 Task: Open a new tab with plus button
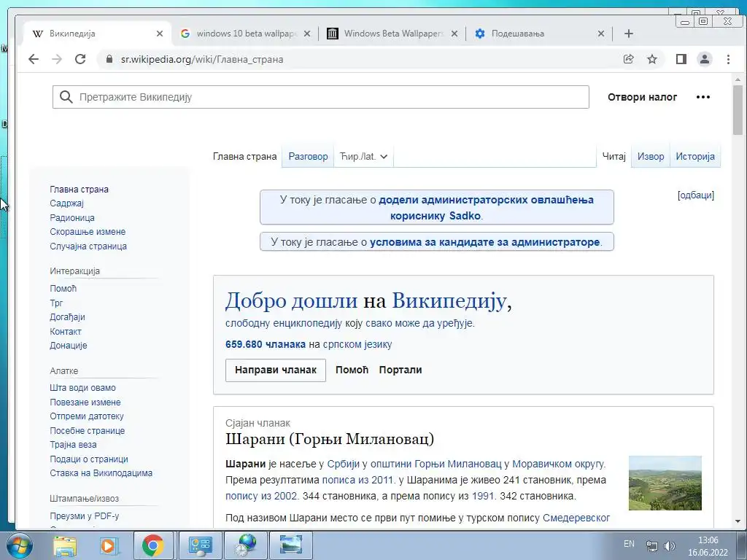[628, 34]
